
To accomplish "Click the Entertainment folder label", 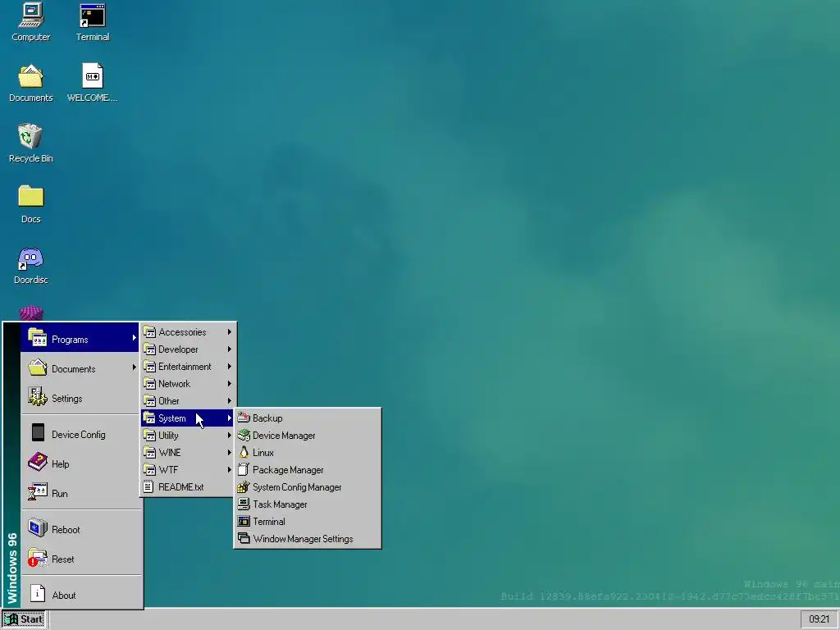I will coord(185,367).
